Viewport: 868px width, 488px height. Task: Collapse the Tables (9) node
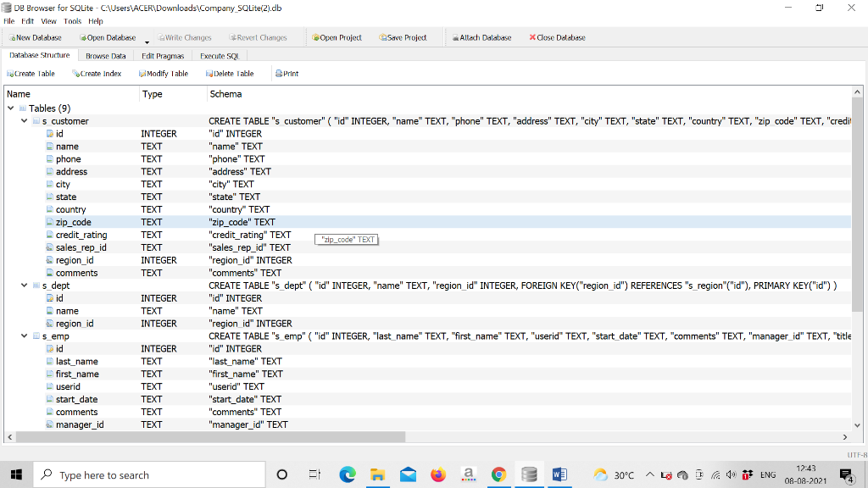coord(9,108)
